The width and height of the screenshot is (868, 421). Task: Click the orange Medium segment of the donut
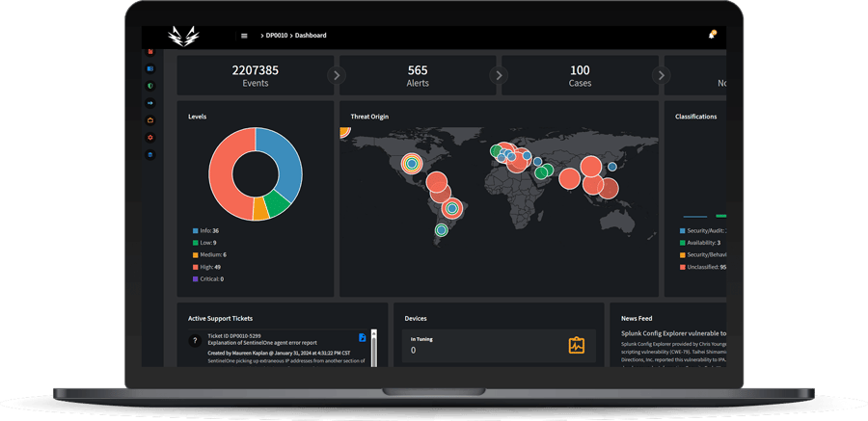point(260,211)
